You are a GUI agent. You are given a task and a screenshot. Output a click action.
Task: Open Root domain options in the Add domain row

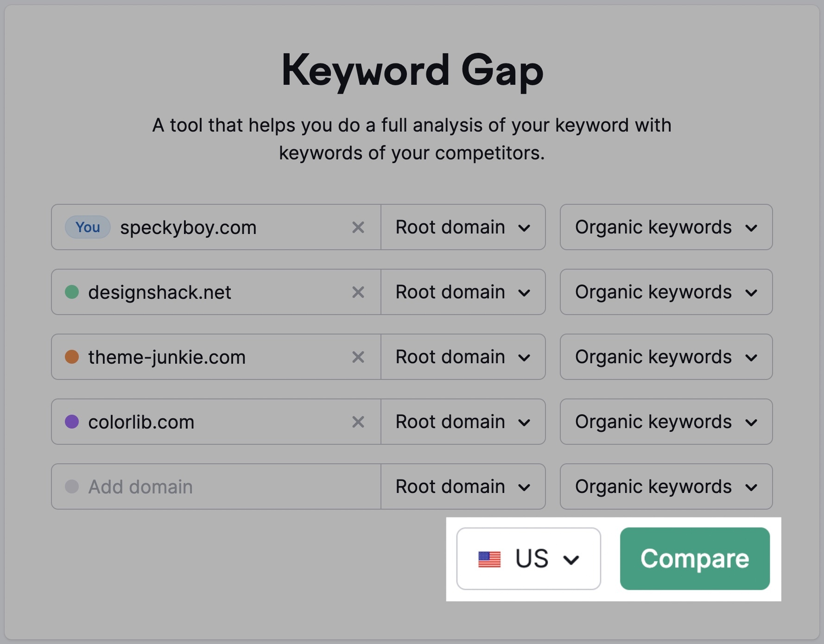463,486
